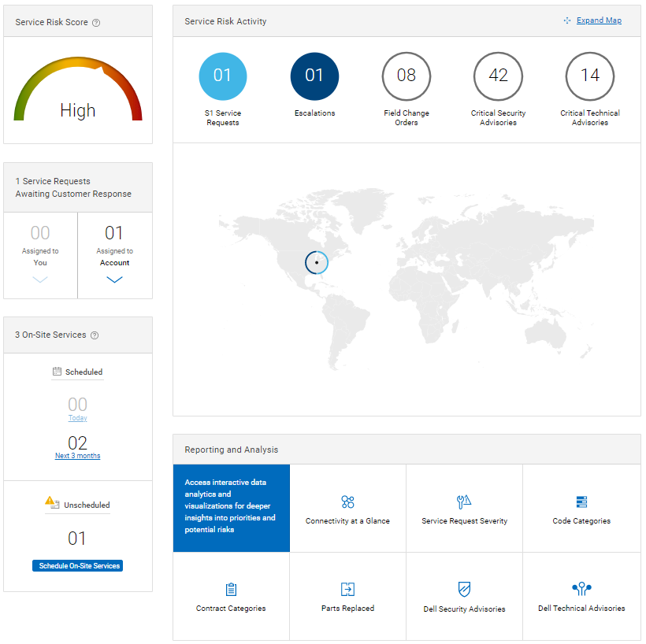Image resolution: width=646 pixels, height=644 pixels.
Task: Click the map pin over the United States
Action: coord(316,262)
